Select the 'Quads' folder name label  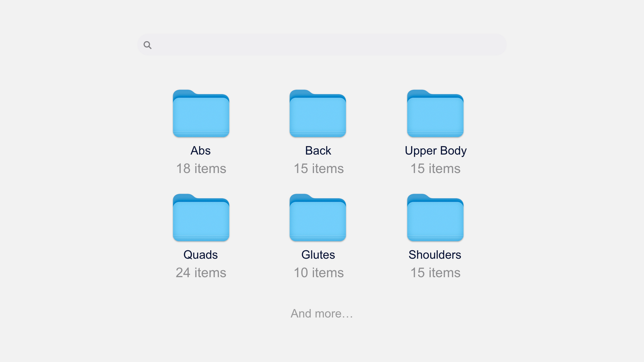tap(201, 255)
